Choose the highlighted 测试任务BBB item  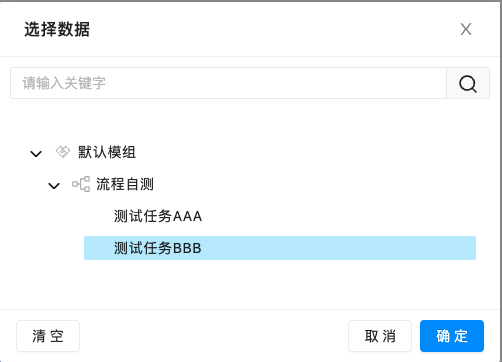click(280, 248)
